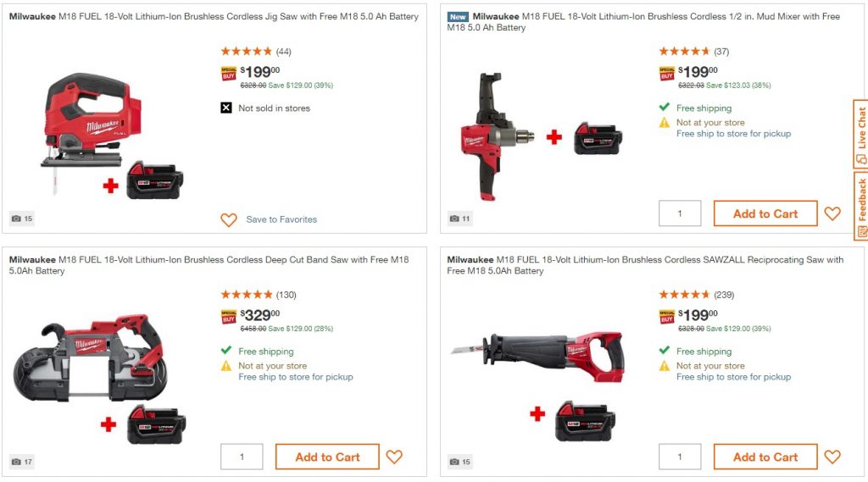868x482 pixels.
Task: Click the Mud Mixer quantity field
Action: tap(680, 213)
